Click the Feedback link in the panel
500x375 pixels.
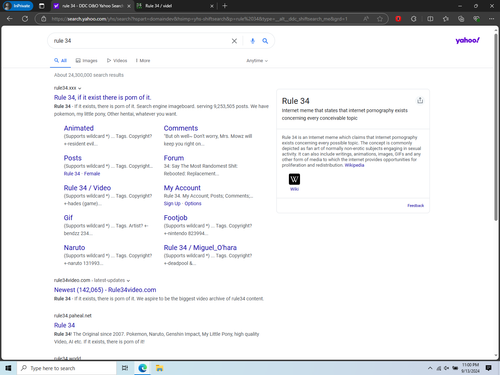[416, 206]
